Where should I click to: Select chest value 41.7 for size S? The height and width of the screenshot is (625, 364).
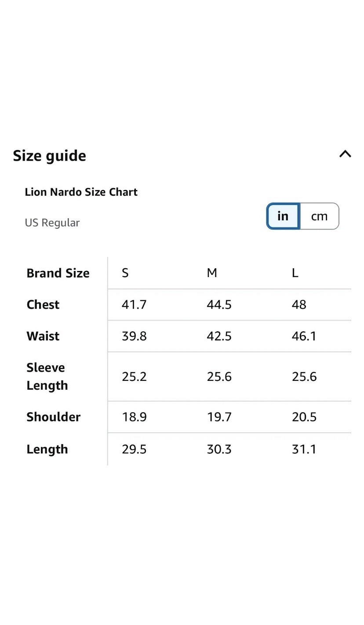tap(134, 305)
